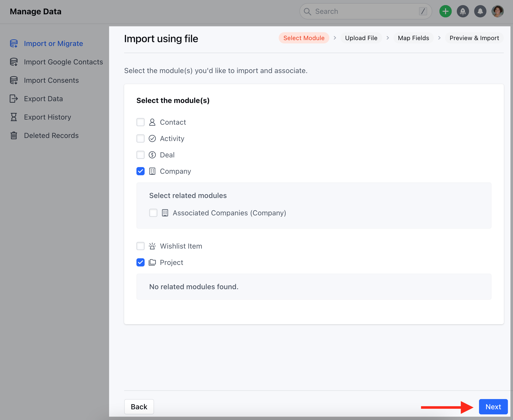The height and width of the screenshot is (420, 513).
Task: Click the Deal module label
Action: (x=167, y=155)
